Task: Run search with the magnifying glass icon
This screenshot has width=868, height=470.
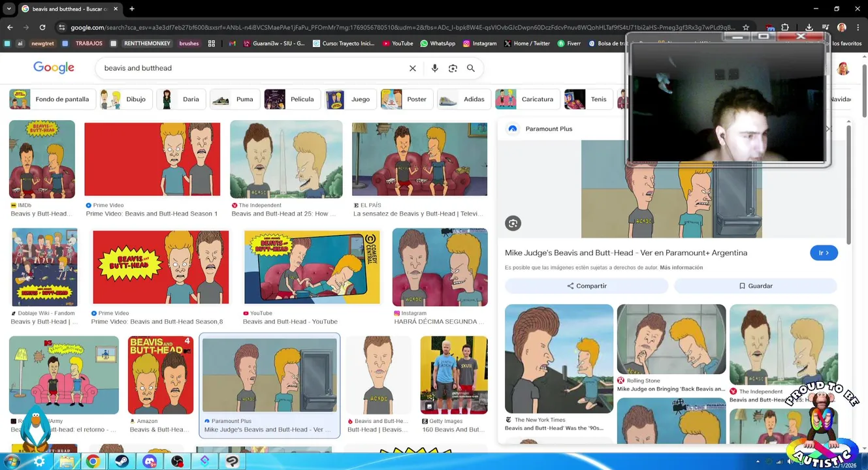Action: (470, 68)
